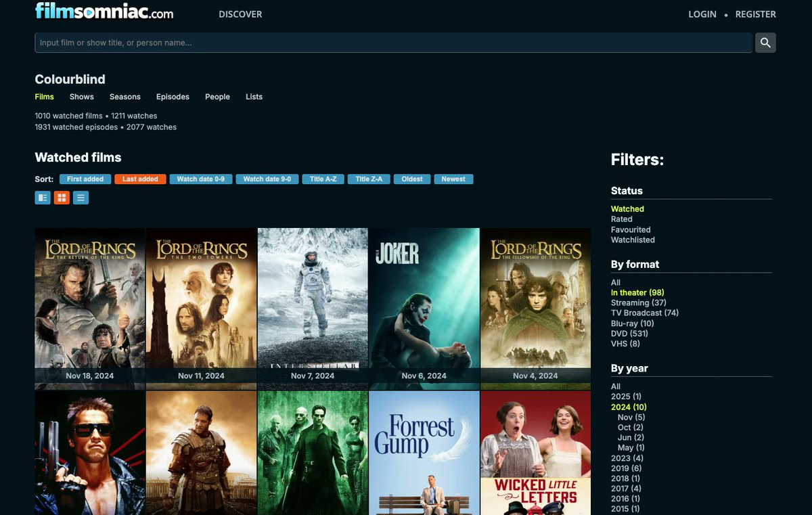812x515 pixels.
Task: Filter by month Nov (5)
Action: (x=631, y=418)
